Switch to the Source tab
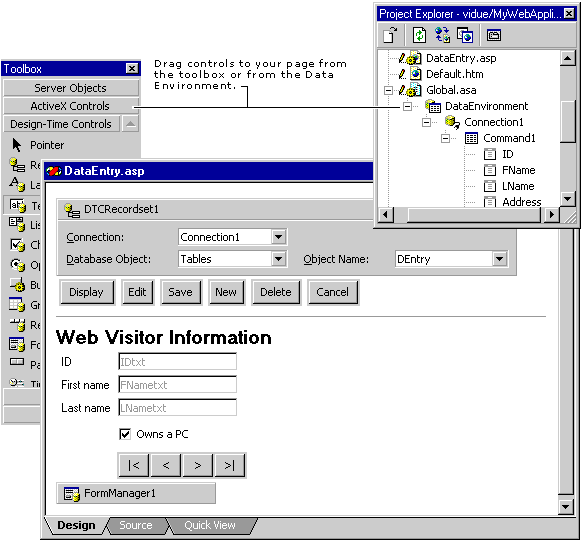The height and width of the screenshot is (543, 582). (136, 525)
